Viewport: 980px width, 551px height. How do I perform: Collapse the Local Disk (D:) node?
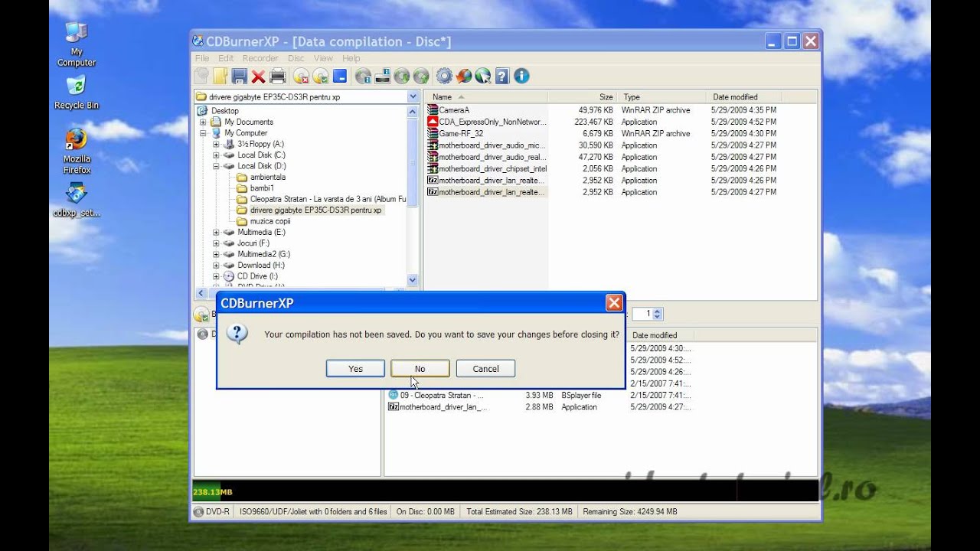[216, 166]
